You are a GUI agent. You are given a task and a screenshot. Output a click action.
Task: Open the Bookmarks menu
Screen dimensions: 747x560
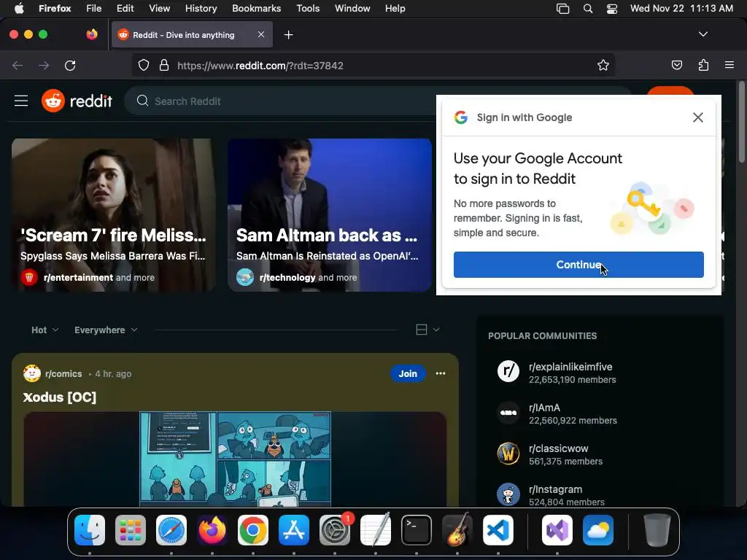256,8
